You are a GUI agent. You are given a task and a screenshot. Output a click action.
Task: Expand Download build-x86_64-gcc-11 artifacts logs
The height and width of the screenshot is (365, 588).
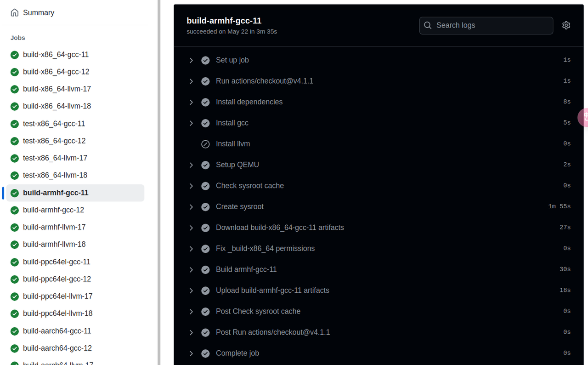pos(191,228)
